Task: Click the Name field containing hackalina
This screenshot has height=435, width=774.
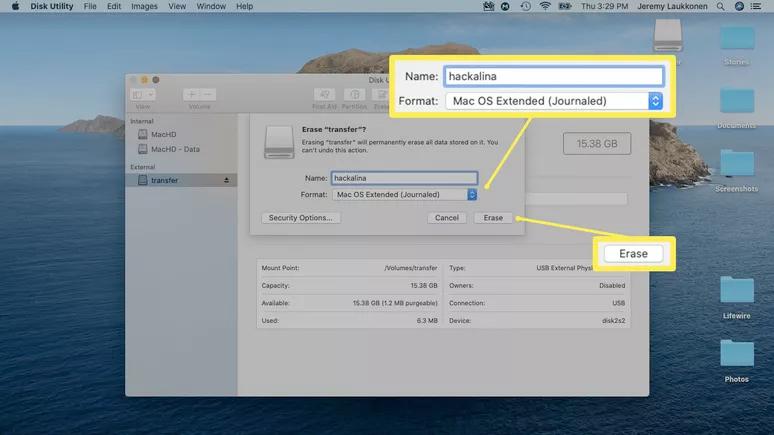Action: pyautogui.click(x=404, y=178)
